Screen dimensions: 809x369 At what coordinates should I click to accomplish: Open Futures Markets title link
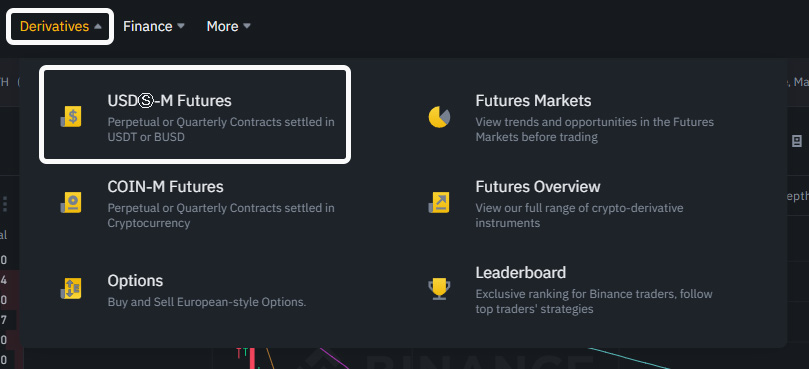(x=533, y=100)
